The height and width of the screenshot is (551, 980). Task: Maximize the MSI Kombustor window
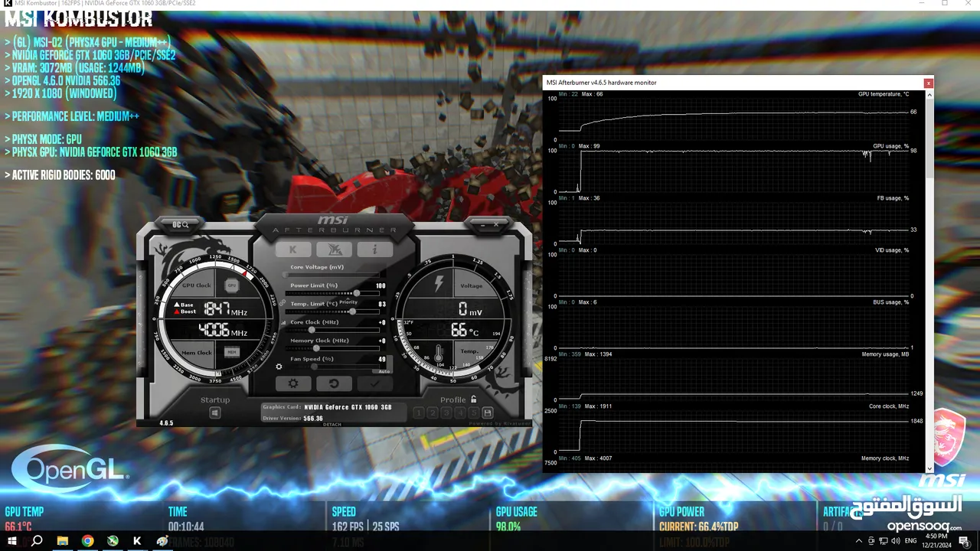click(945, 3)
